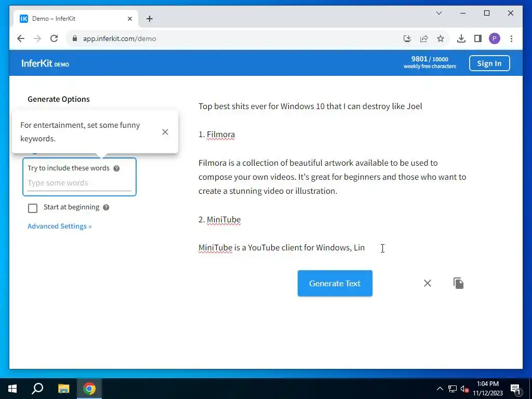Click the Chrome taskbar icon

pos(89,389)
